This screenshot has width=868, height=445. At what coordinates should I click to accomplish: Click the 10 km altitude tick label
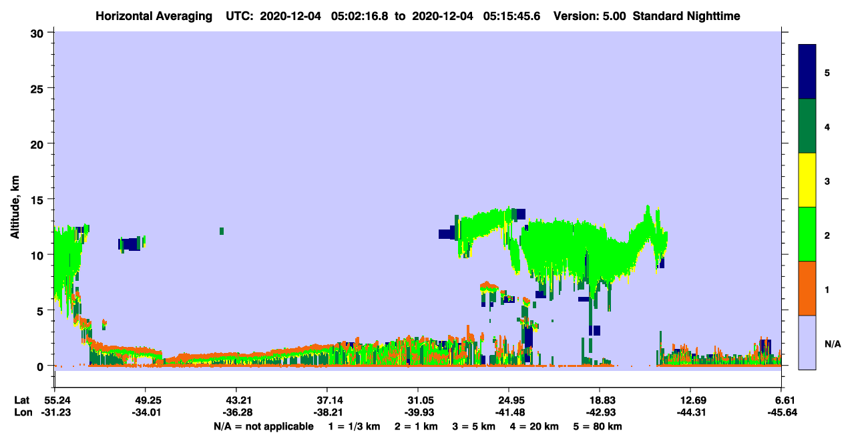pyautogui.click(x=38, y=255)
